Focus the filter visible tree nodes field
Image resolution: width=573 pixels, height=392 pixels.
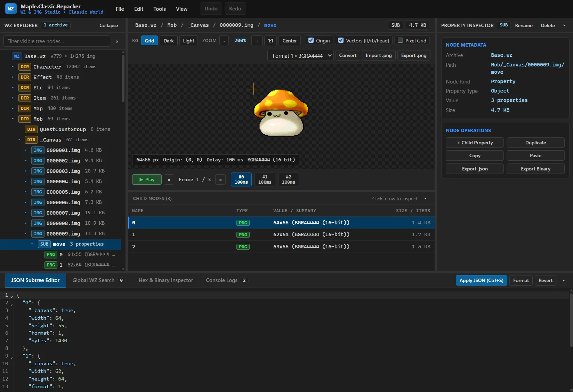[x=57, y=41]
